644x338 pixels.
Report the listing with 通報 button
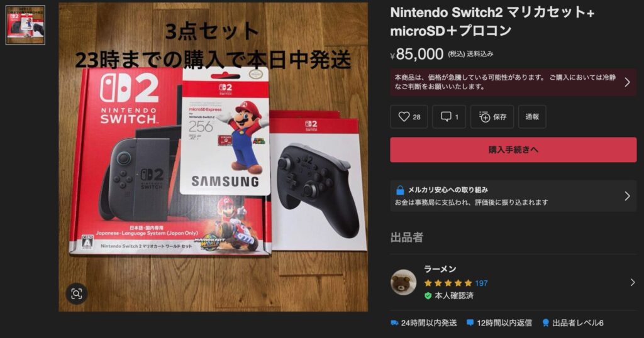coord(532,117)
